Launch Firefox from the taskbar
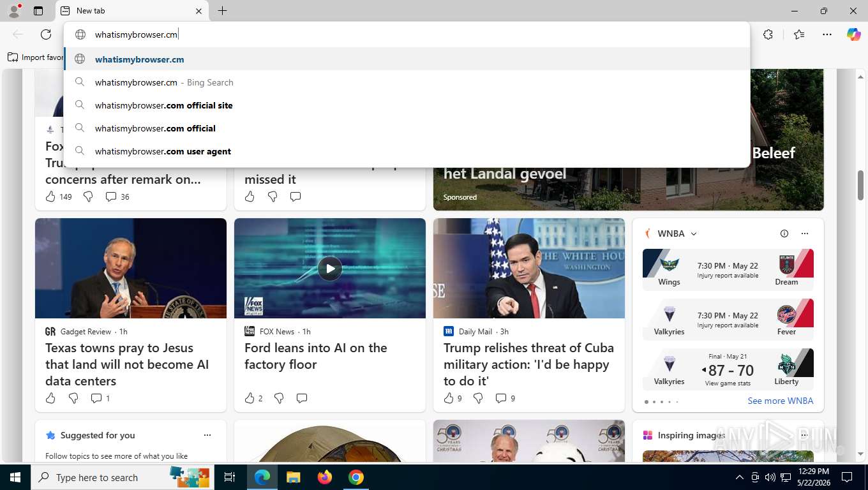 pos(325,477)
